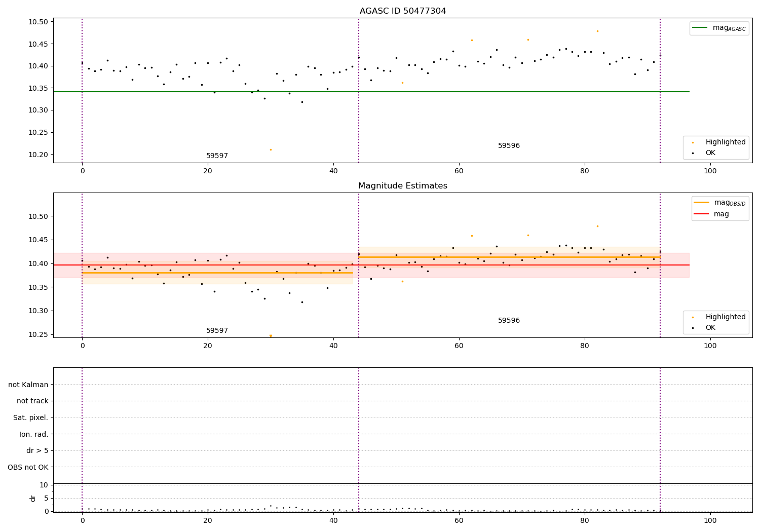The height and width of the screenshot is (532, 760).
Task: Click the orange mag OBSID line segment for 59597
Action: tap(217, 273)
